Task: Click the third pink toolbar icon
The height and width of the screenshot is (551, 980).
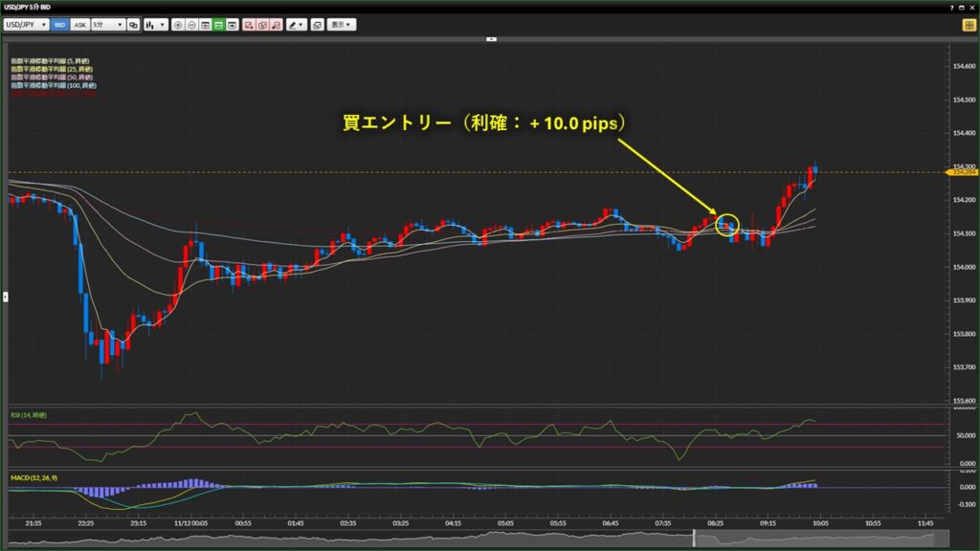Action: click(276, 24)
